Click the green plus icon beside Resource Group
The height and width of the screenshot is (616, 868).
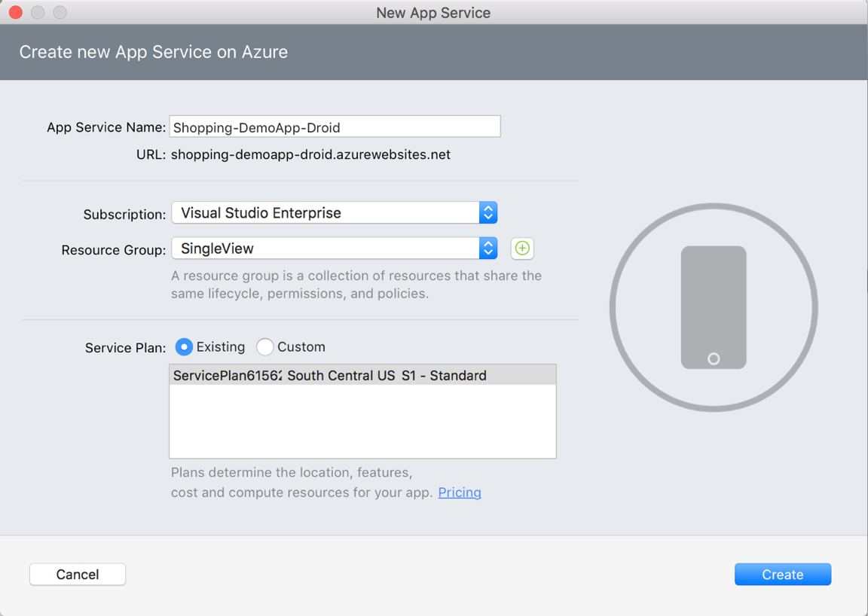(522, 249)
